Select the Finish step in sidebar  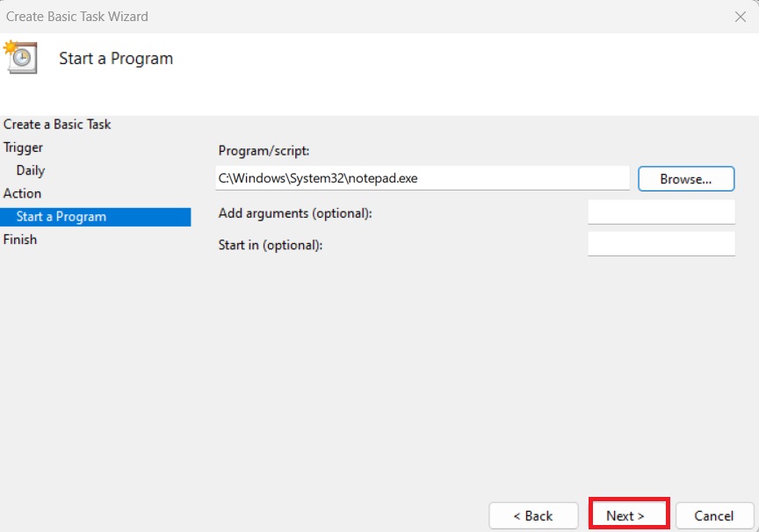click(x=20, y=239)
